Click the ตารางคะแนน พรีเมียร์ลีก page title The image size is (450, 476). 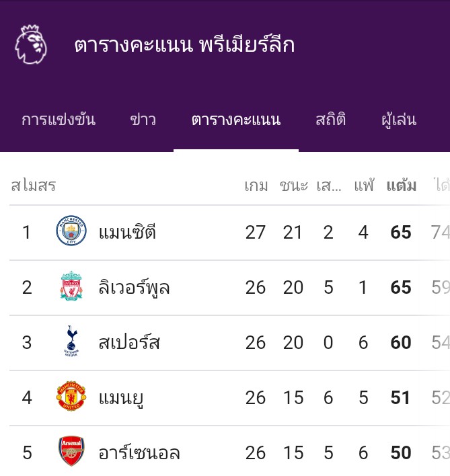click(x=184, y=44)
